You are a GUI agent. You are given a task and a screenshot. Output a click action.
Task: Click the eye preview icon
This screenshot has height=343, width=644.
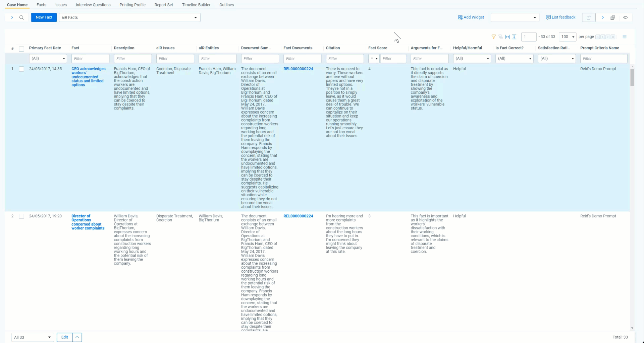click(x=625, y=17)
